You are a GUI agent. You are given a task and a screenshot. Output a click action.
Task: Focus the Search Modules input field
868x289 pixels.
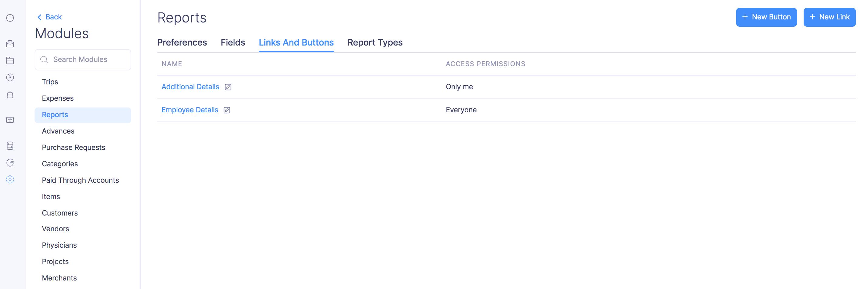point(87,59)
